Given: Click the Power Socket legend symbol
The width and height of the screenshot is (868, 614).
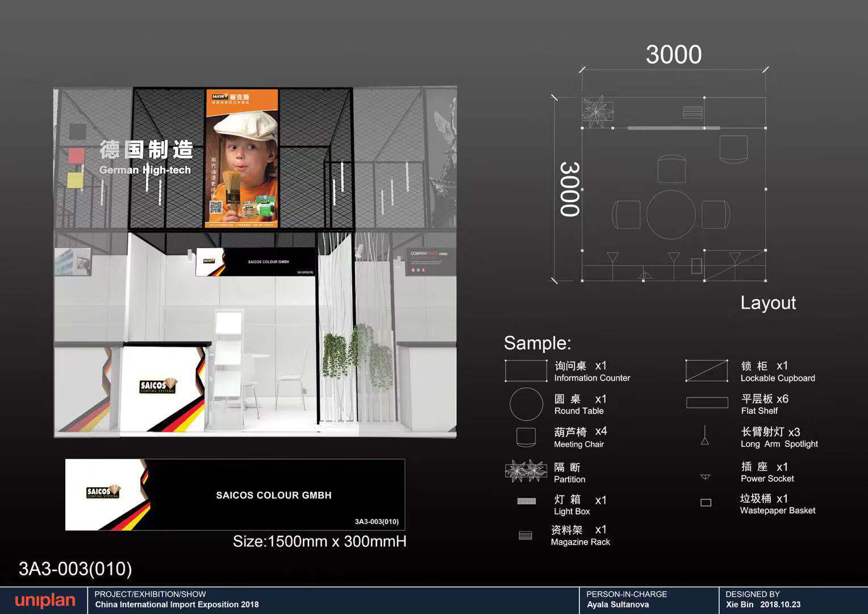Looking at the screenshot, I should click(705, 476).
